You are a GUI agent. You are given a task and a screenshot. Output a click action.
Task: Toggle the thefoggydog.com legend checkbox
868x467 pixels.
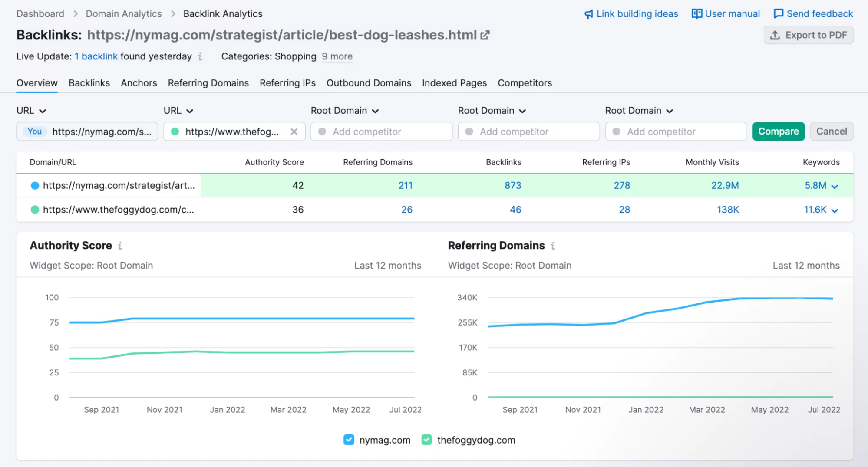coord(426,440)
